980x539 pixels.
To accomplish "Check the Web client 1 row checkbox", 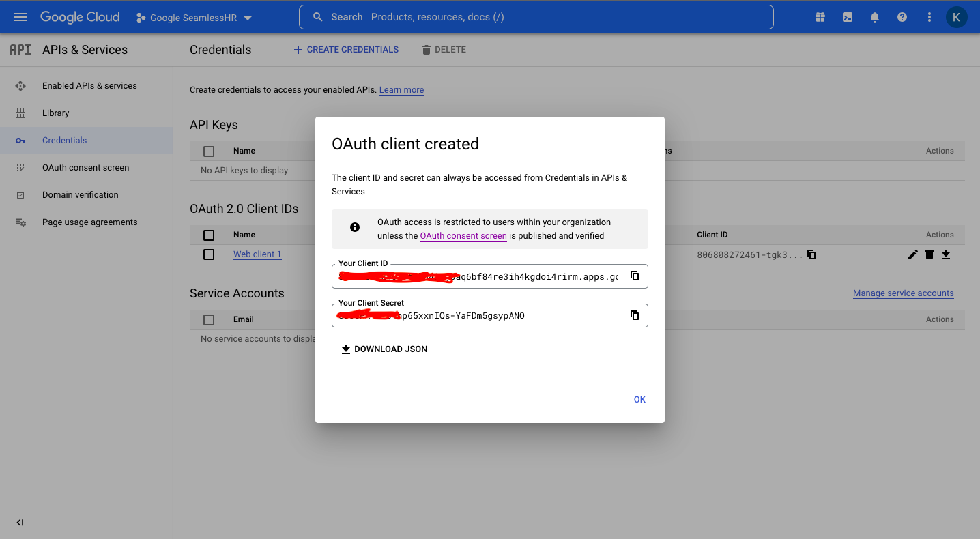I will click(209, 254).
